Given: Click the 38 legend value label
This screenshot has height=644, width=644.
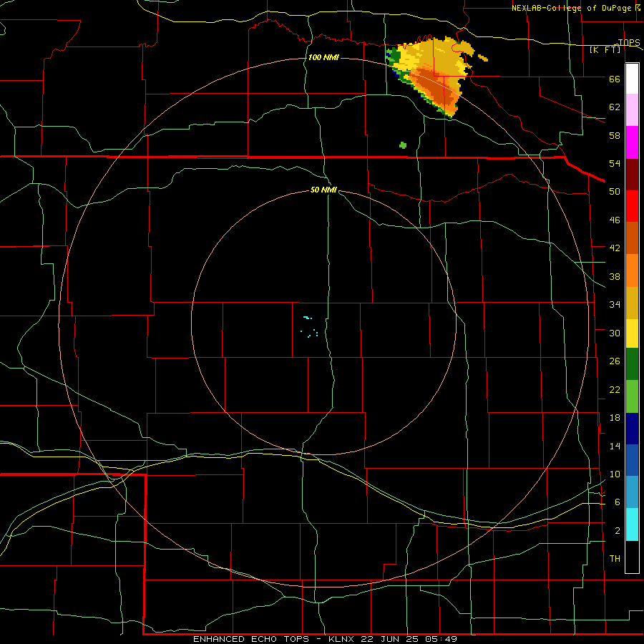Looking at the screenshot, I should point(615,276).
